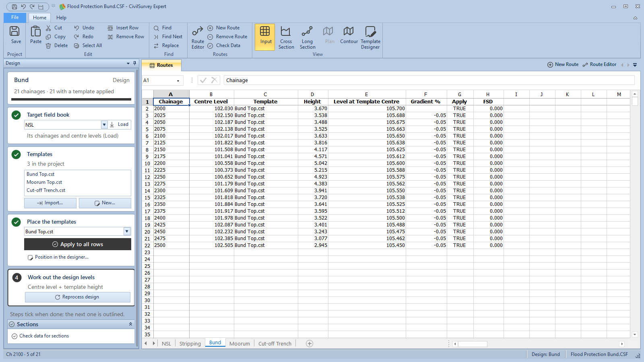The height and width of the screenshot is (362, 644).
Task: Open the File menu
Action: 15,17
